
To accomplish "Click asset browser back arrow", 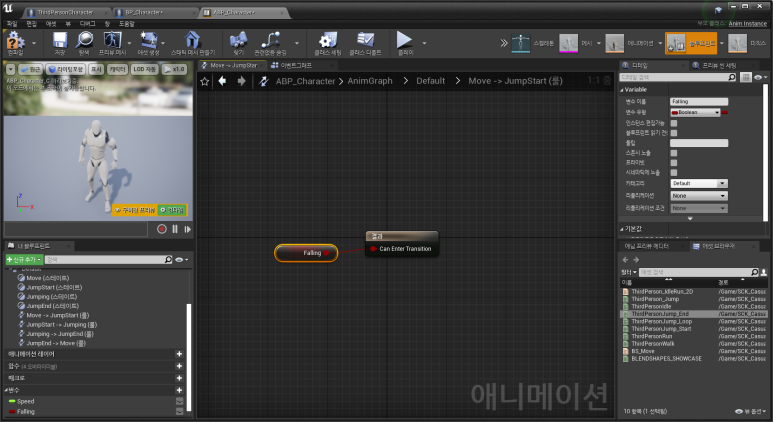I will coord(626,260).
